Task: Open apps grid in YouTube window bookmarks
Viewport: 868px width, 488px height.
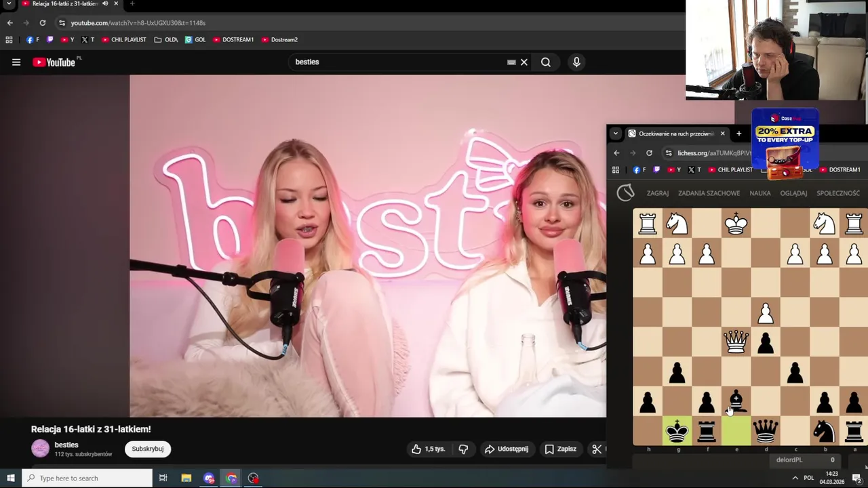Action: [x=9, y=40]
